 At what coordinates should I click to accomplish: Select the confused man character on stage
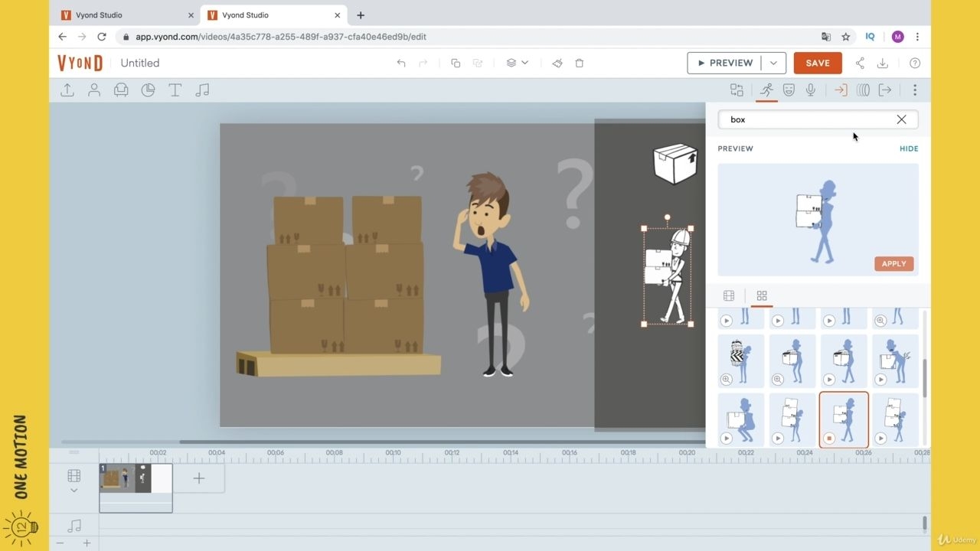click(491, 275)
